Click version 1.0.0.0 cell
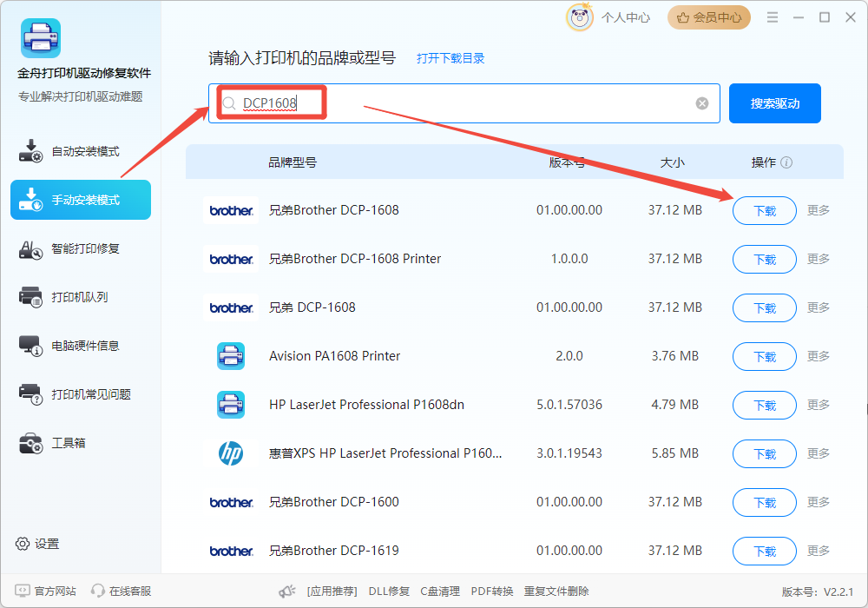The height and width of the screenshot is (608, 868). click(569, 259)
